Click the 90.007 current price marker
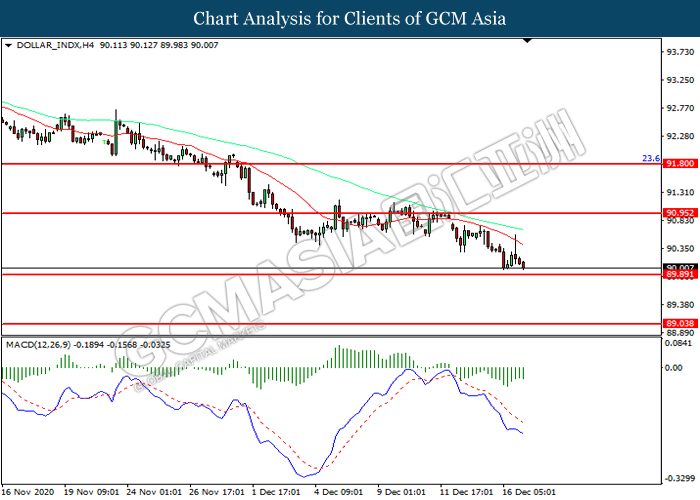Screen dimensions: 700x500 pos(680,267)
